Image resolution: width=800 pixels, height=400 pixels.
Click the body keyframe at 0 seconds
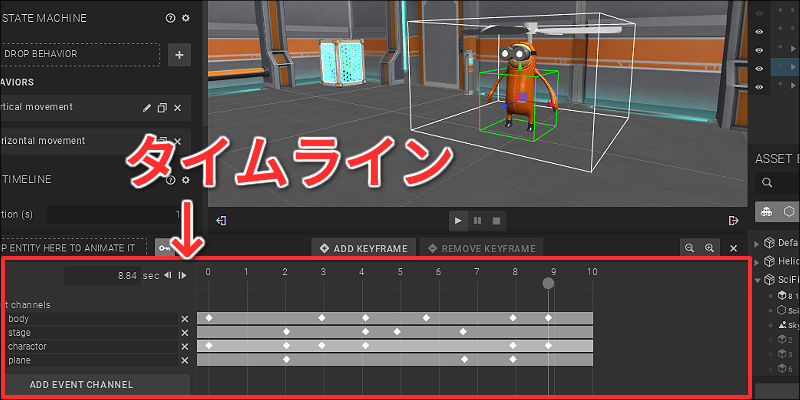(208, 318)
